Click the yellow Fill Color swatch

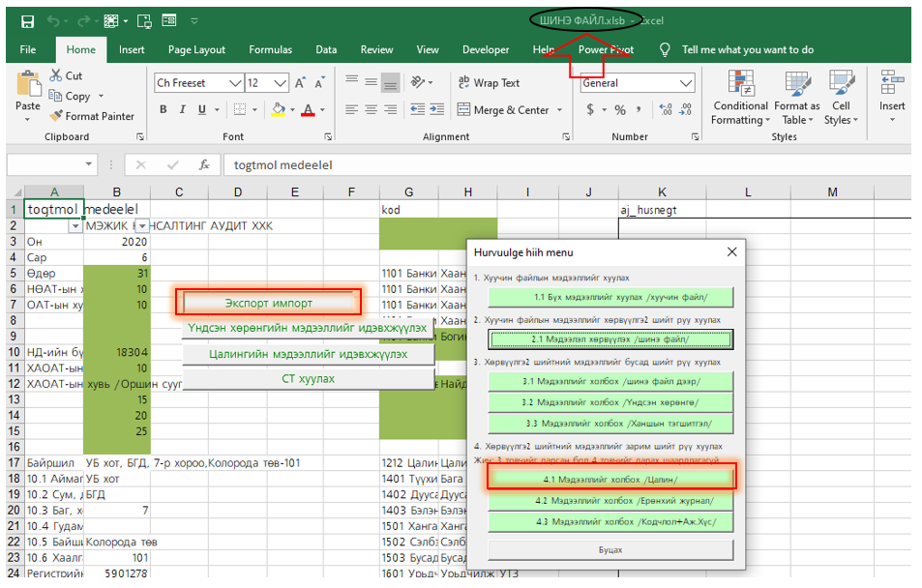pyautogui.click(x=278, y=110)
